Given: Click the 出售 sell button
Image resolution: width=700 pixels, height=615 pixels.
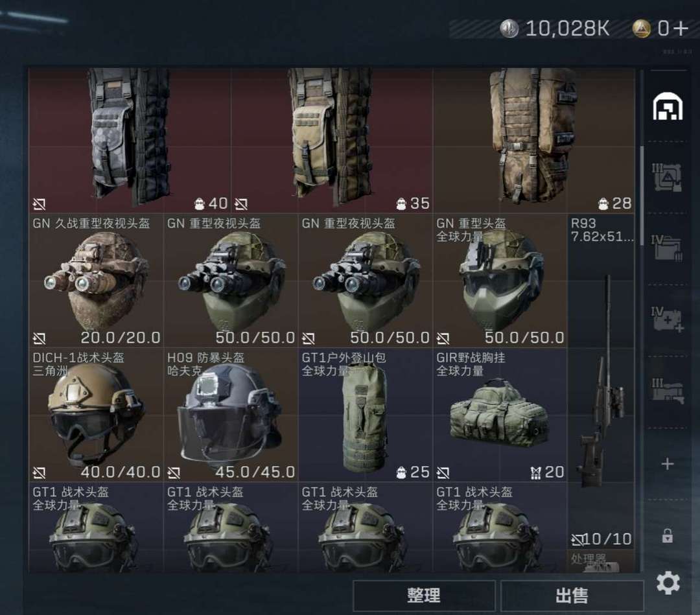Looking at the screenshot, I should pos(572,596).
